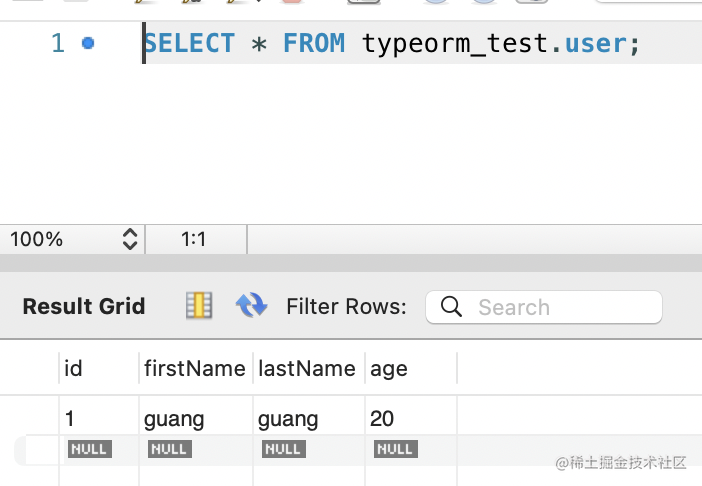This screenshot has width=702, height=486.
Task: Open the 100% zoom level stepper
Action: (x=129, y=239)
